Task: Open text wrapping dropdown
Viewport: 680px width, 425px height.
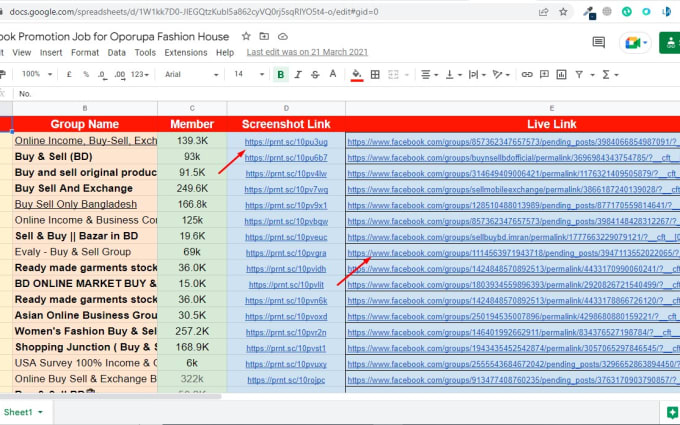Action: click(477, 75)
